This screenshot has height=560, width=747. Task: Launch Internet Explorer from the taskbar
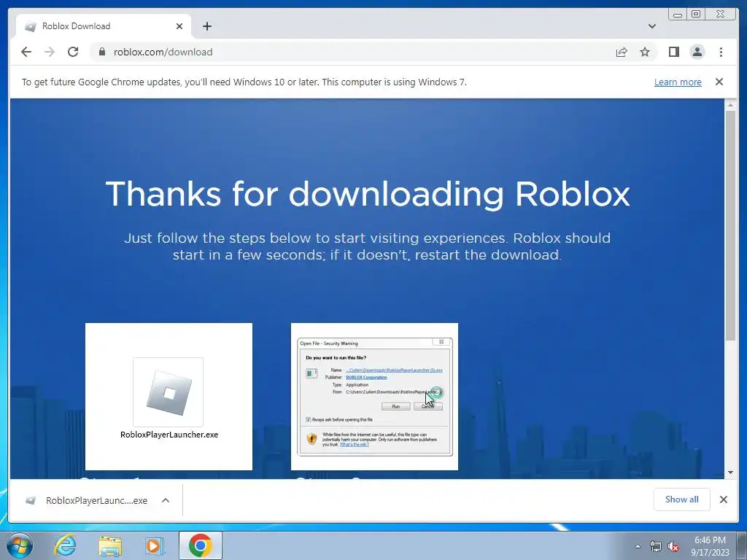65,545
